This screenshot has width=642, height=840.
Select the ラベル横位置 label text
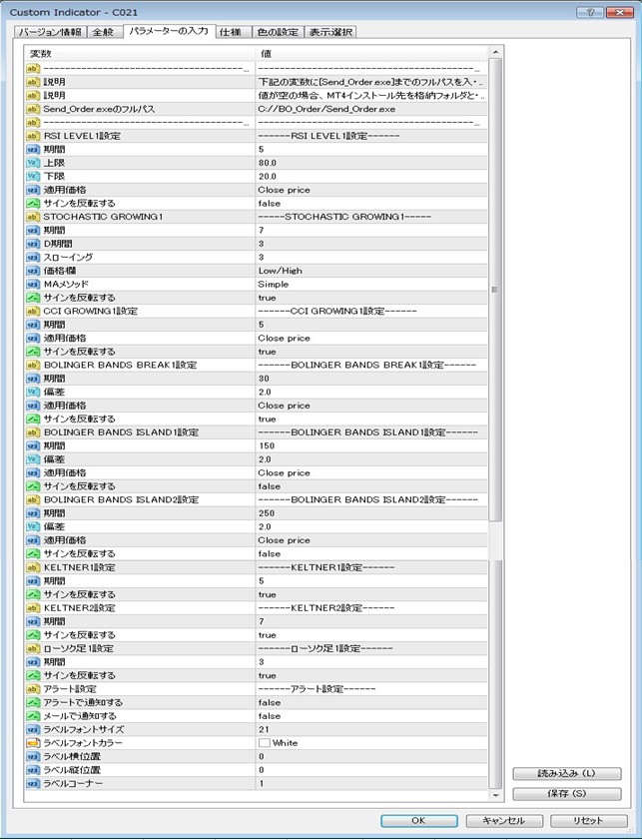(x=72, y=756)
